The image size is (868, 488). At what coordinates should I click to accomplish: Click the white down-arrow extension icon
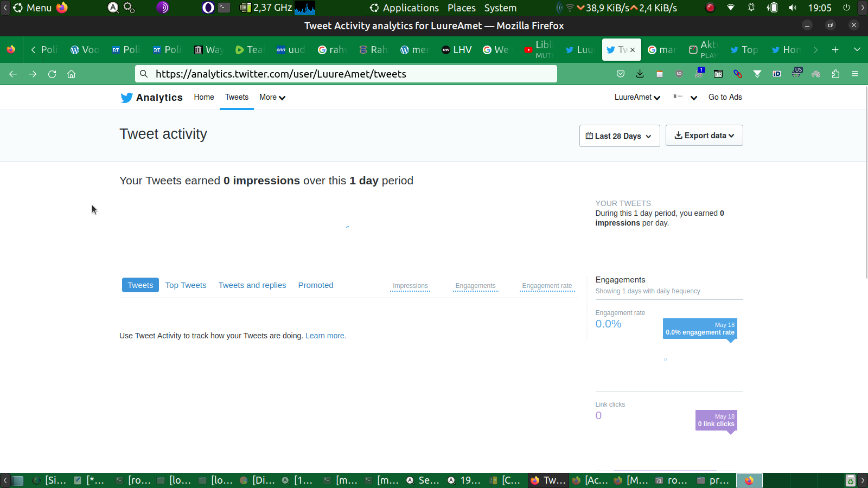coord(757,74)
